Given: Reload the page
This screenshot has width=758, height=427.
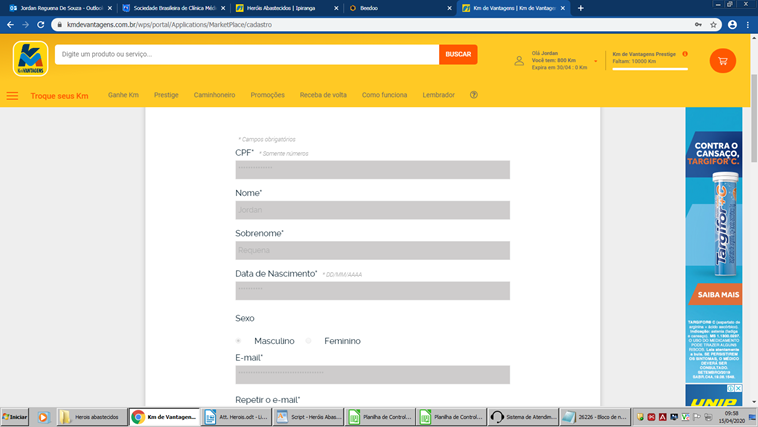Looking at the screenshot, I should click(x=41, y=24).
